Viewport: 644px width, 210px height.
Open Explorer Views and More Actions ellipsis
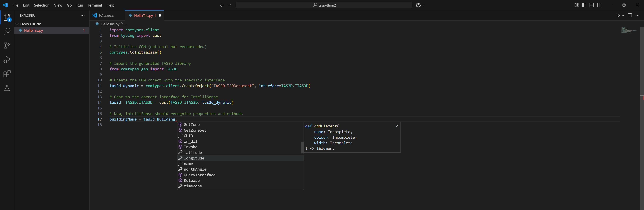[x=83, y=15]
